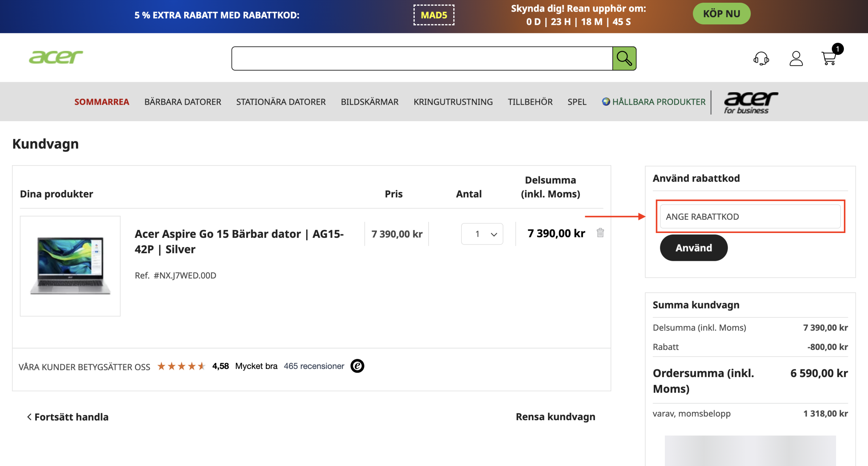Click the five-star rating icons
This screenshot has height=466, width=868.
click(x=181, y=366)
